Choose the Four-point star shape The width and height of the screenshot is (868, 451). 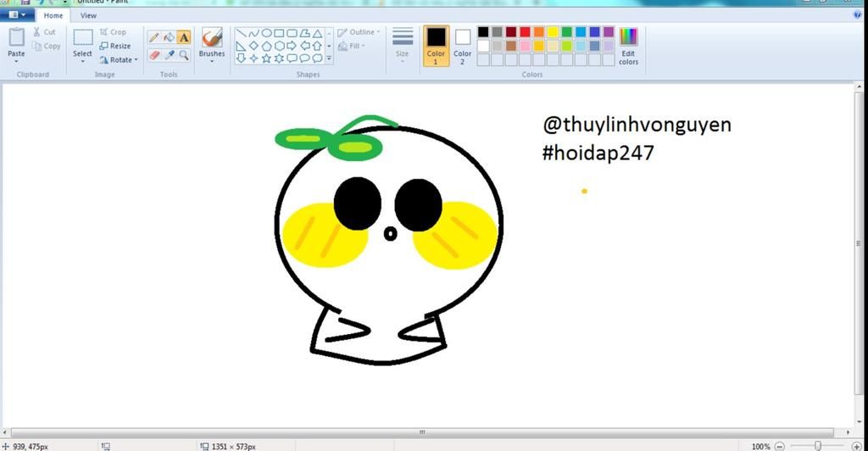click(x=253, y=58)
